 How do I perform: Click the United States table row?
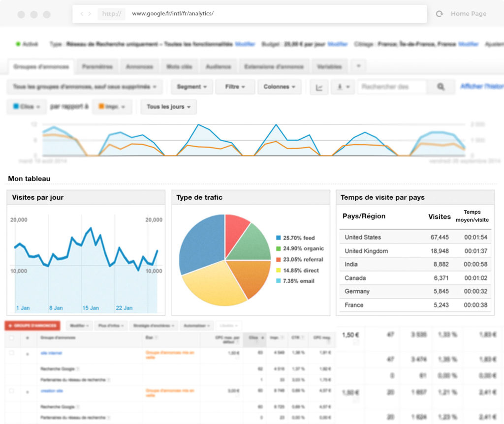[415, 237]
